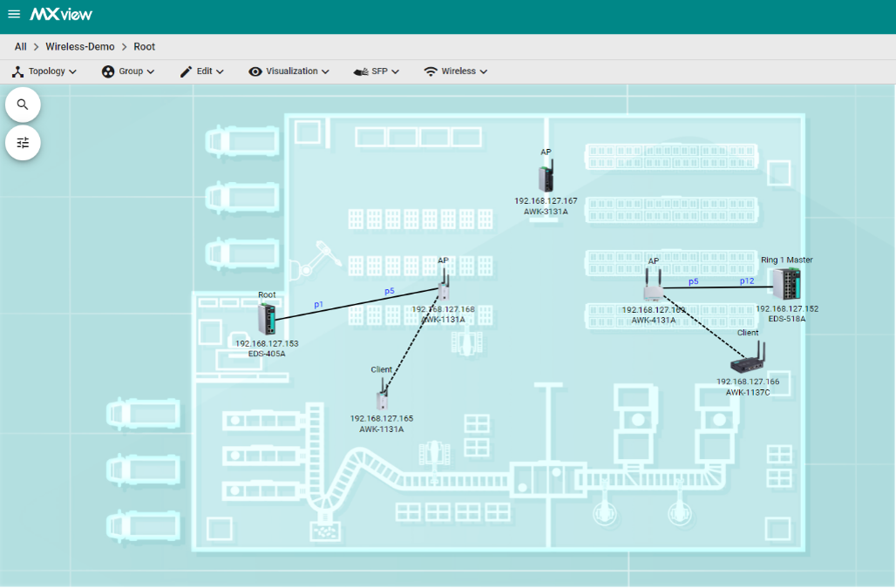Expand the Edit dropdown menu
This screenshot has width=896, height=588.
[202, 71]
